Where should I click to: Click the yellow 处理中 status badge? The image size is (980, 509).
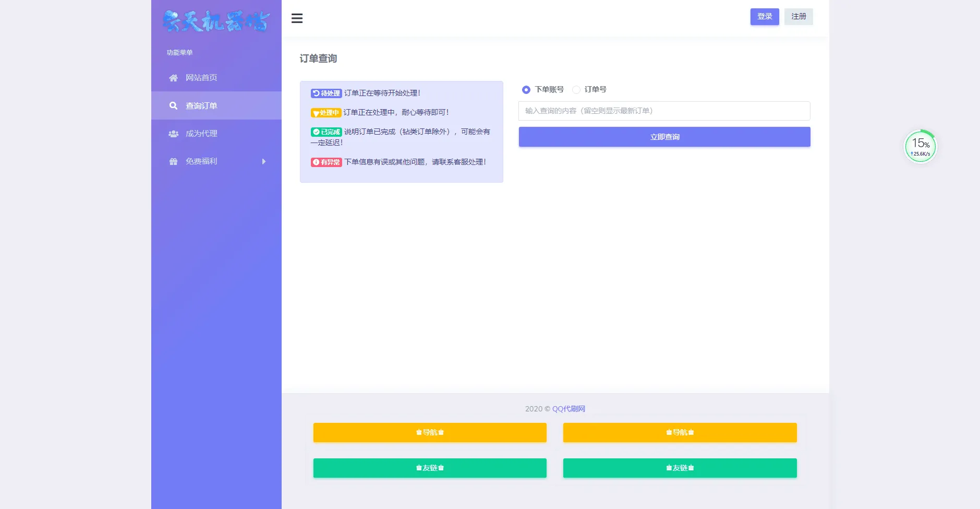[x=326, y=113]
